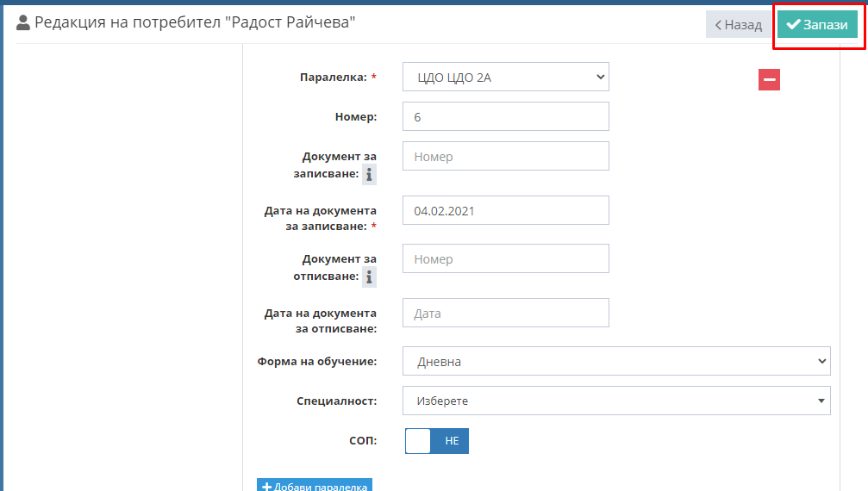Open Форма на обучение dropdown showing Дневна
The width and height of the screenshot is (868, 491).
(616, 361)
